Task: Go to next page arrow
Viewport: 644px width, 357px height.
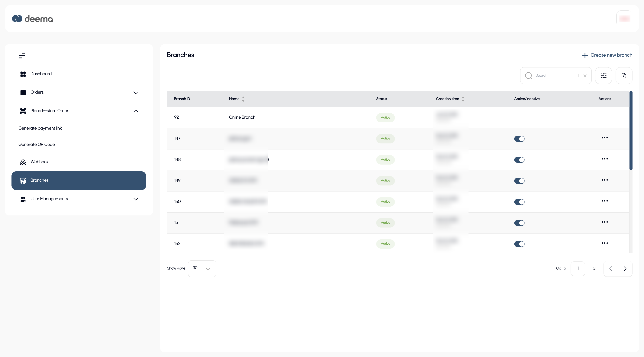Action: pyautogui.click(x=625, y=269)
